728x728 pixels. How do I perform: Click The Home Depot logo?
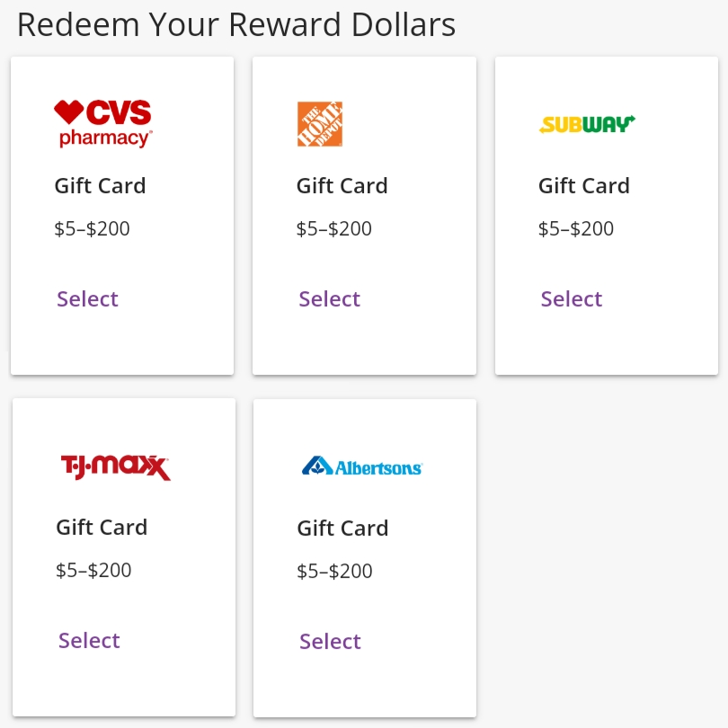pos(320,124)
